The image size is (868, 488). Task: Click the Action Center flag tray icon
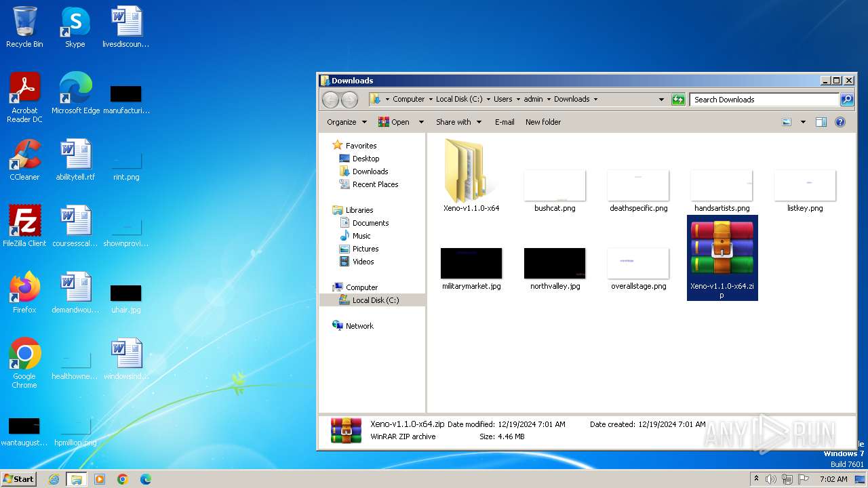tap(804, 479)
